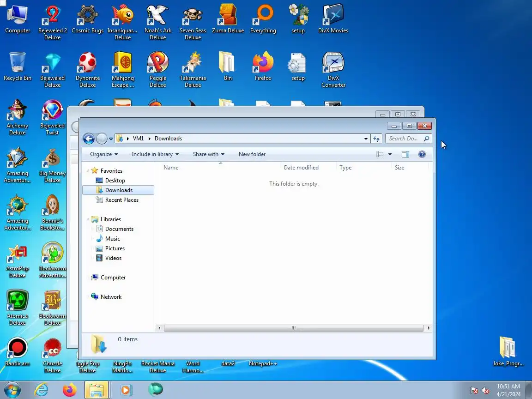The height and width of the screenshot is (399, 532).
Task: Open the Share with menu
Action: [209, 154]
